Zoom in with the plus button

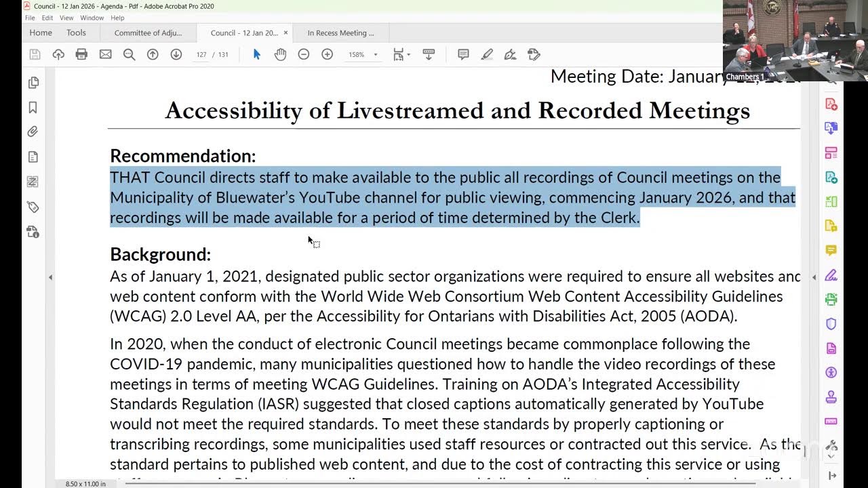point(327,54)
